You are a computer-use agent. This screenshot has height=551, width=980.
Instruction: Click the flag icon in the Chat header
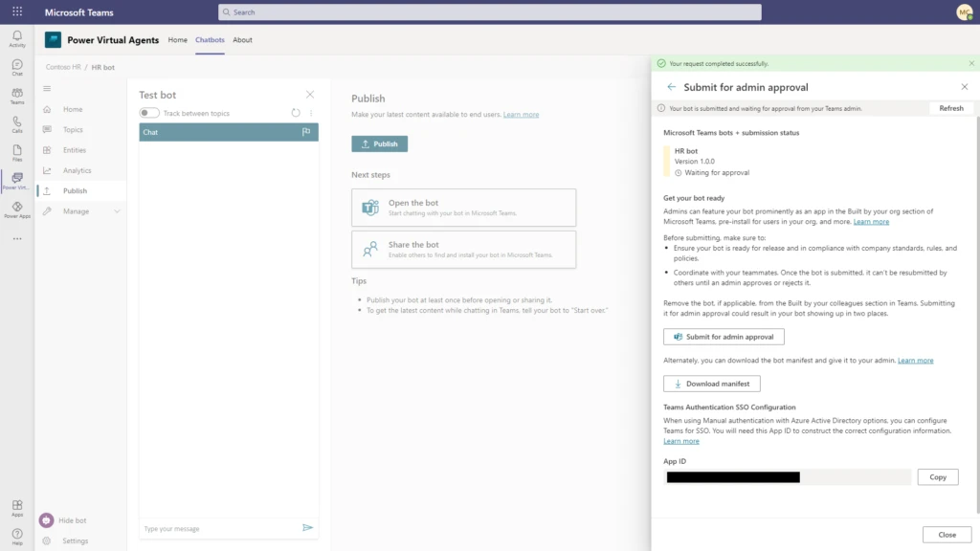pos(307,132)
